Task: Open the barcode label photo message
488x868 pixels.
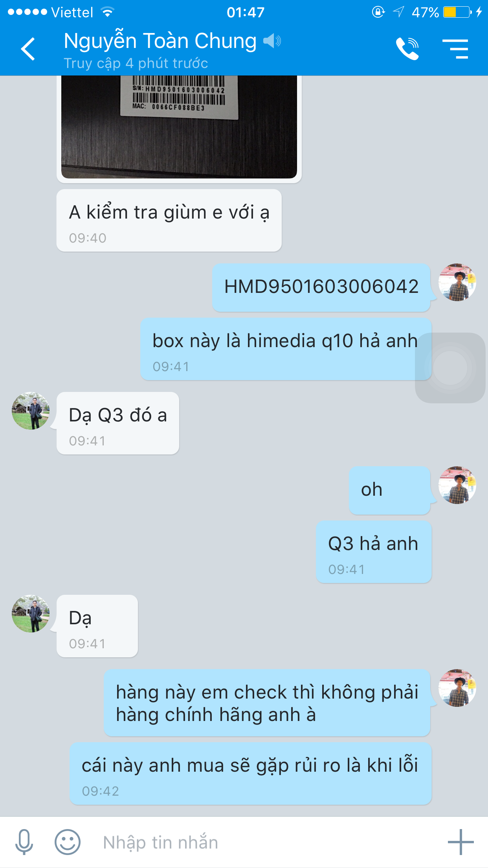Action: 179,127
